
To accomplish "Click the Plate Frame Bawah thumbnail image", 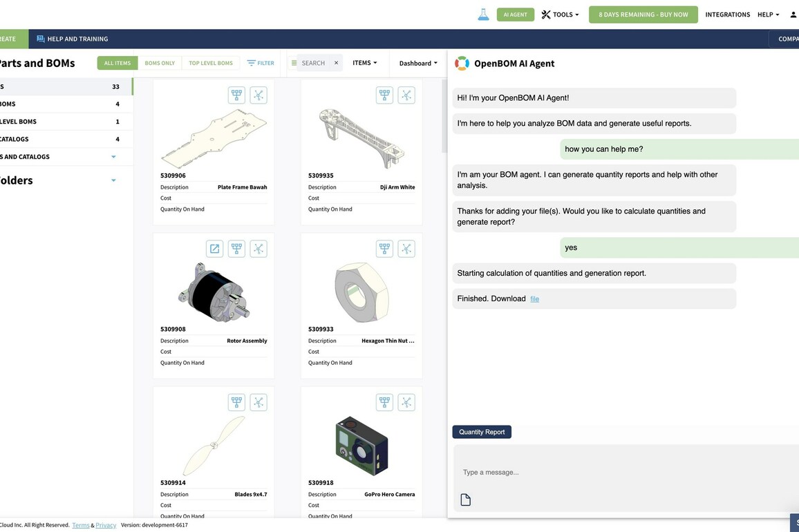I will pyautogui.click(x=214, y=139).
